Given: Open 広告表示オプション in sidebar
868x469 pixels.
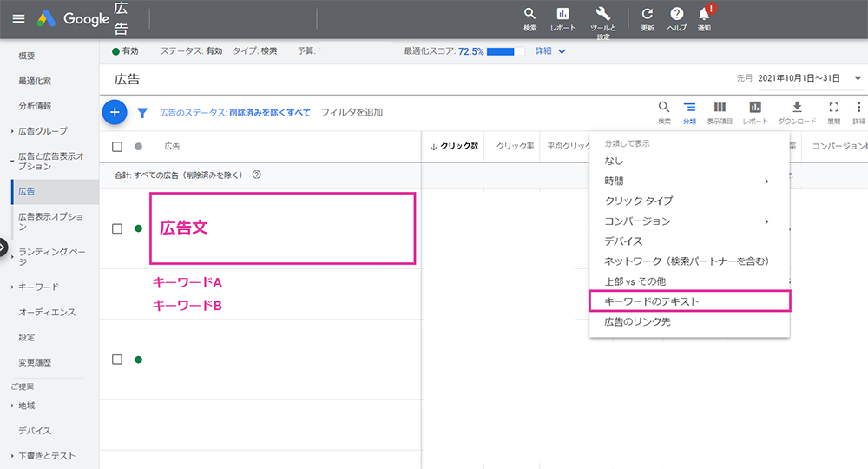Looking at the screenshot, I should point(51,221).
